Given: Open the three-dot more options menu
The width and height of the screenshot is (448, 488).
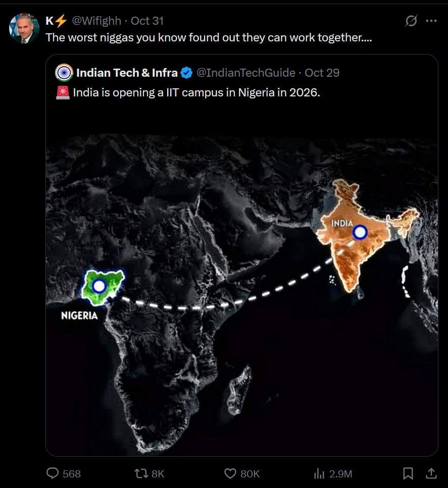Looking at the screenshot, I should point(431,21).
